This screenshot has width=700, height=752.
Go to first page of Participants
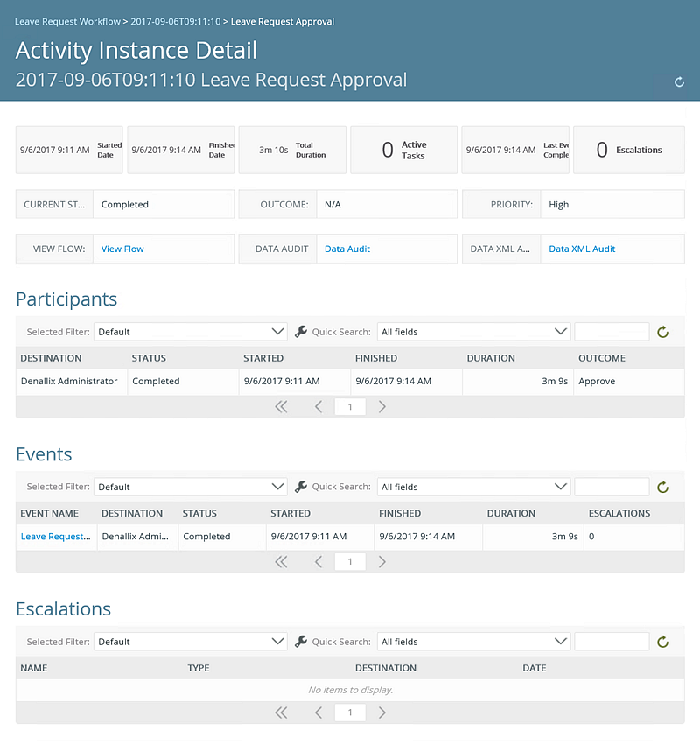(x=281, y=407)
